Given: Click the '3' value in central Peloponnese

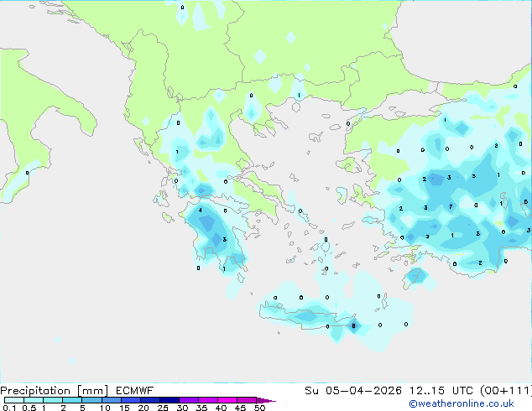Looking at the screenshot, I should pos(224,239).
